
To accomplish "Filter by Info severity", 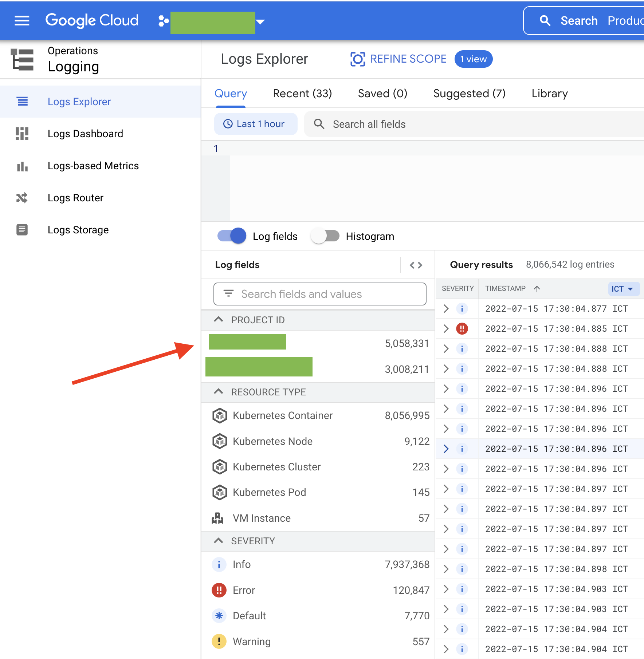I will tap(318, 564).
